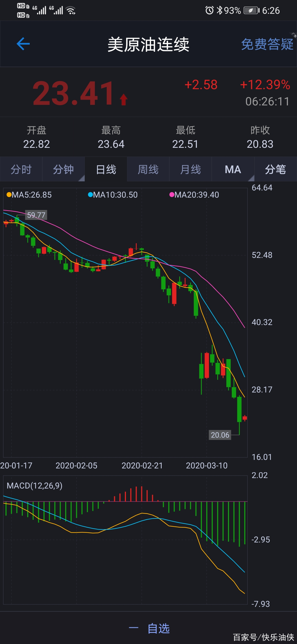Tap the -2.95 MACD axis label

click(261, 539)
